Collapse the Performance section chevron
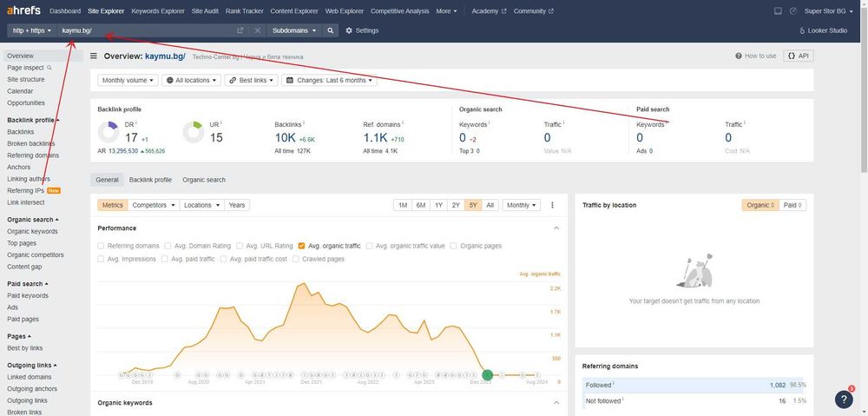This screenshot has width=868, height=416. click(x=556, y=228)
